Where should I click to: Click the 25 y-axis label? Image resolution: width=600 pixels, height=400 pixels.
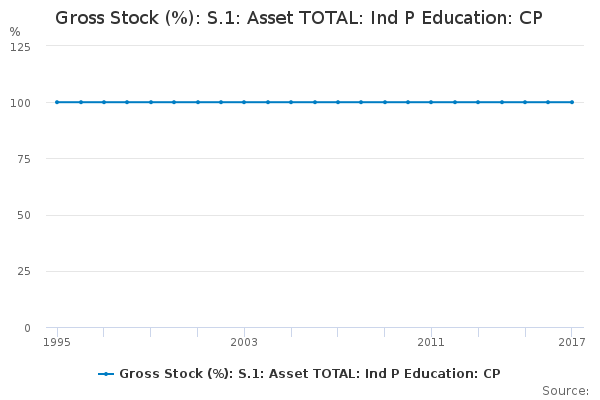23,271
